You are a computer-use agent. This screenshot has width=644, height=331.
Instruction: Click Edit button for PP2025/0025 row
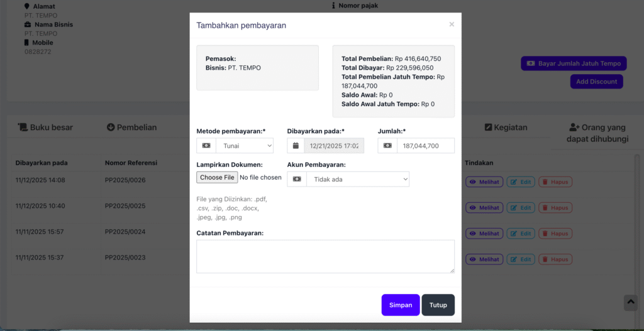coord(521,208)
